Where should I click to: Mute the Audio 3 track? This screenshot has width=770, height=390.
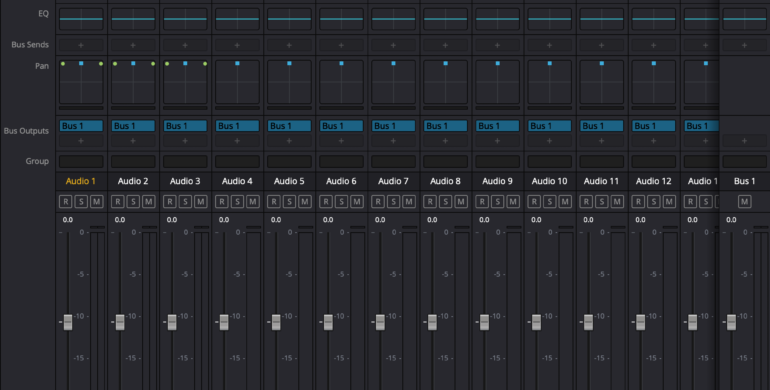pyautogui.click(x=201, y=201)
